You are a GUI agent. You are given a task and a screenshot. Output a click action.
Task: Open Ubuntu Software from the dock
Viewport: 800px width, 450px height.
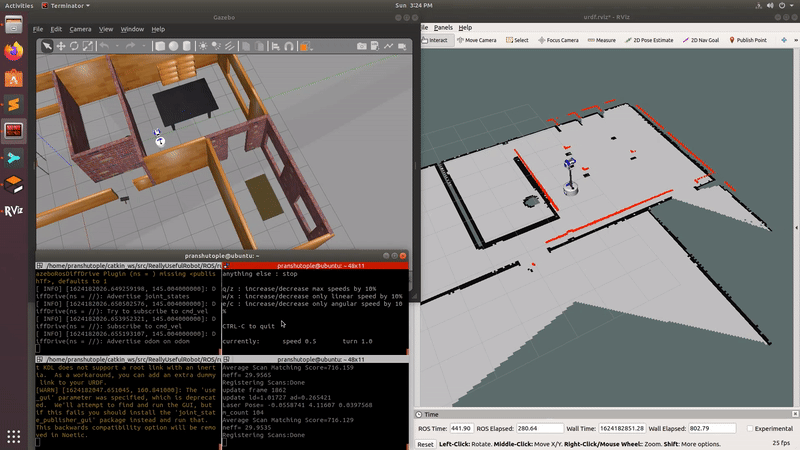coord(14,78)
